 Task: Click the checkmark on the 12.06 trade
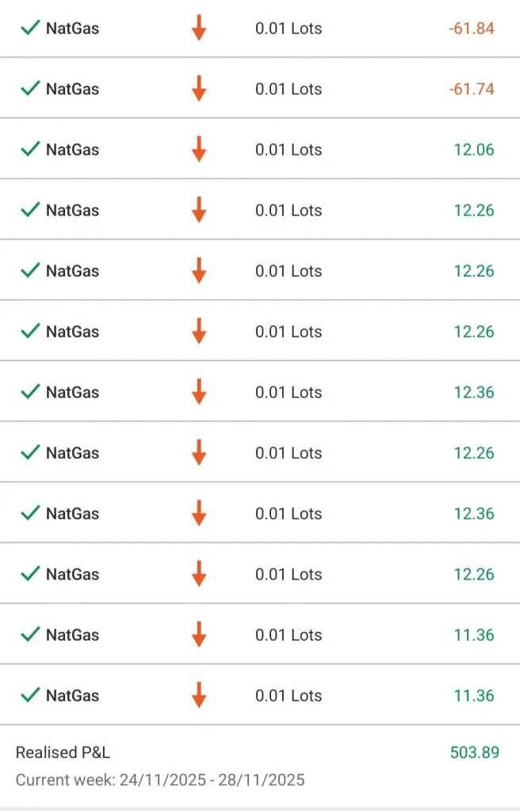[x=30, y=149]
